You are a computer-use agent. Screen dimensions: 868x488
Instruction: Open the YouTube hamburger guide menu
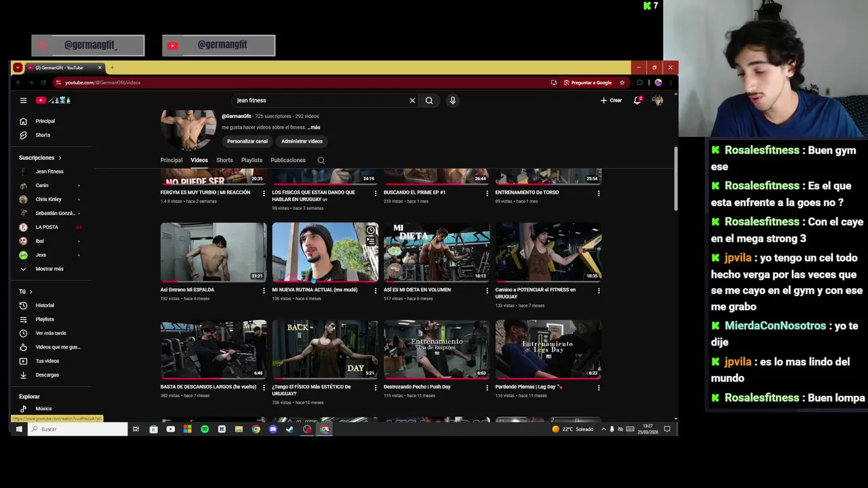[23, 100]
